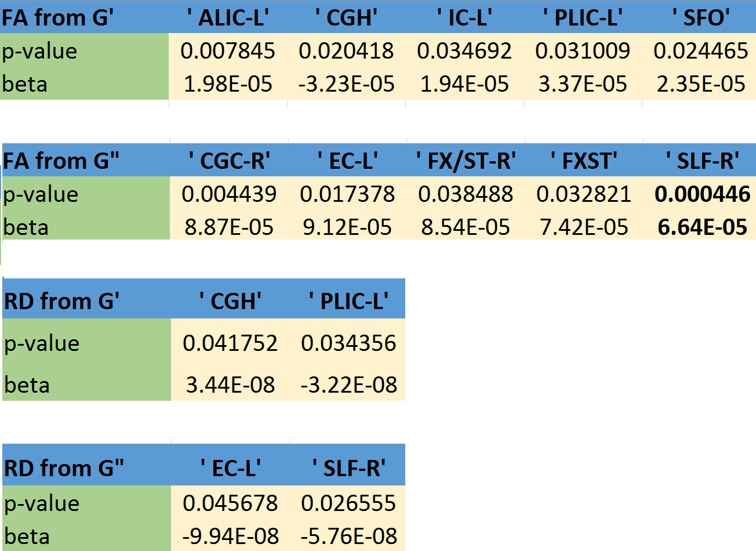Select the FXST column header
756x551 pixels.
(584, 161)
